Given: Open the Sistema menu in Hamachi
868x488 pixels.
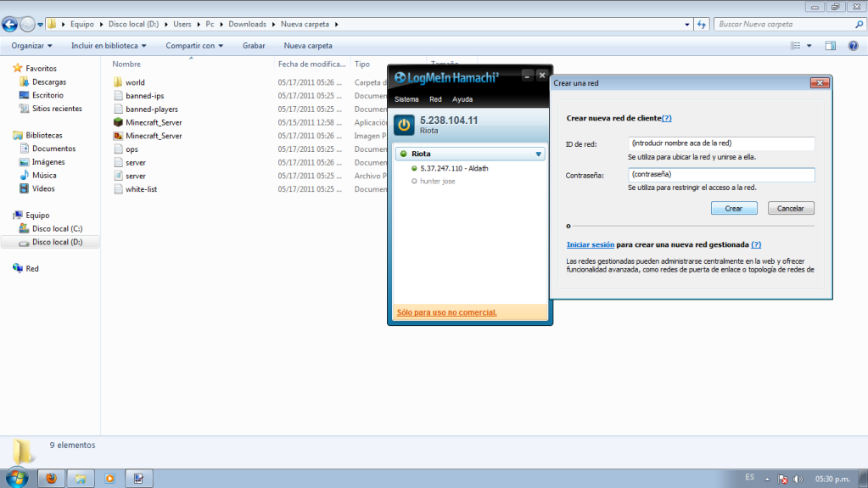Looking at the screenshot, I should click(x=406, y=99).
